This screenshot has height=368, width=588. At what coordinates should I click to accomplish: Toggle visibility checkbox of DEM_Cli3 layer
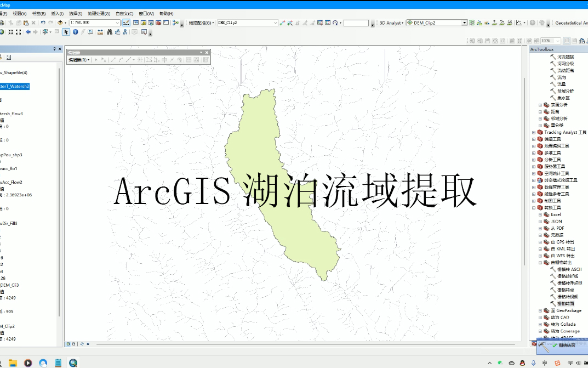pyautogui.click(x=2, y=285)
